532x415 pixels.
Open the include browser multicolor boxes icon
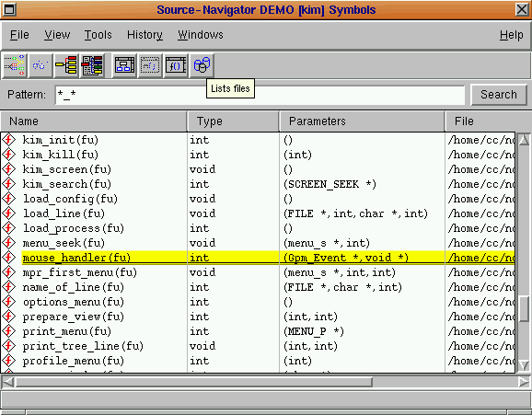tap(92, 65)
